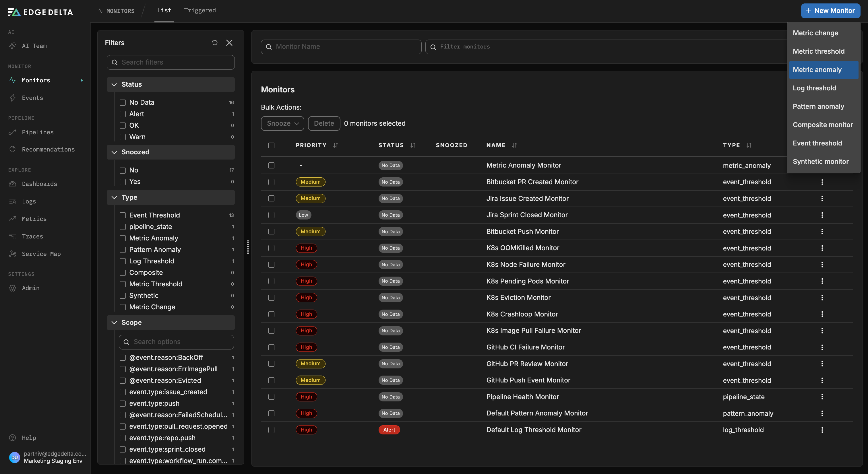Close the Filters panel
Screen dimensions: 868x474
pyautogui.click(x=229, y=42)
